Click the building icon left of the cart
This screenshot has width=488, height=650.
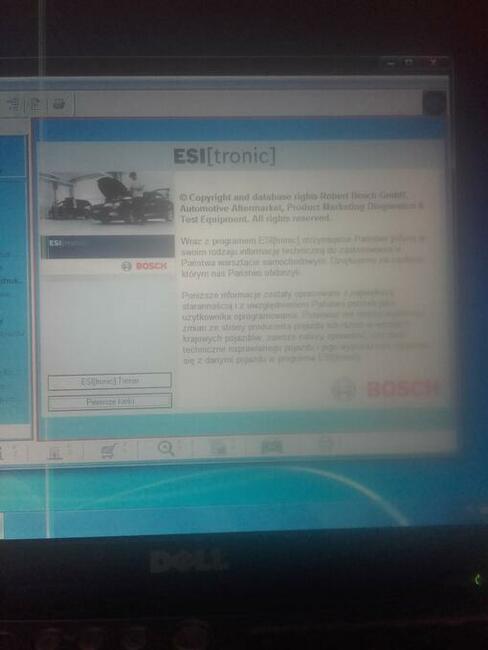(x=55, y=452)
